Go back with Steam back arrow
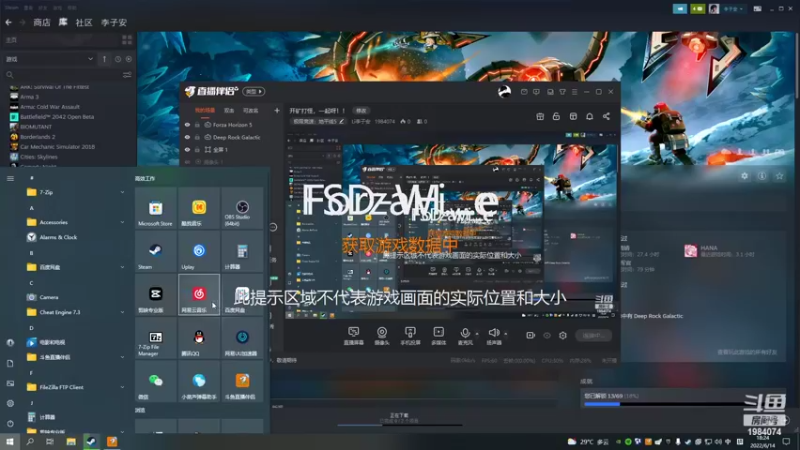This screenshot has height=450, width=800. click(9, 22)
